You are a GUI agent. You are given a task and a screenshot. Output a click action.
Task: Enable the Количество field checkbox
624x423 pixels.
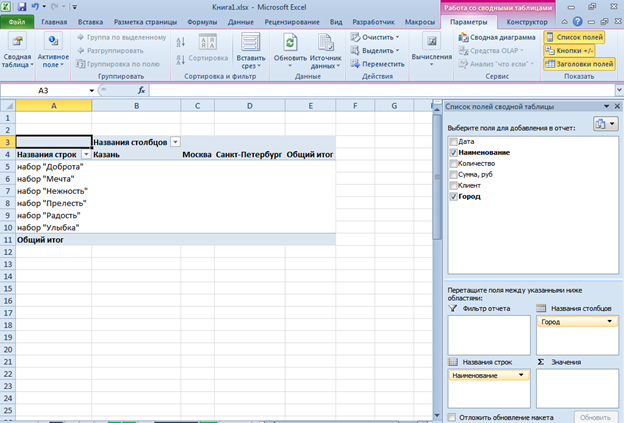(454, 164)
